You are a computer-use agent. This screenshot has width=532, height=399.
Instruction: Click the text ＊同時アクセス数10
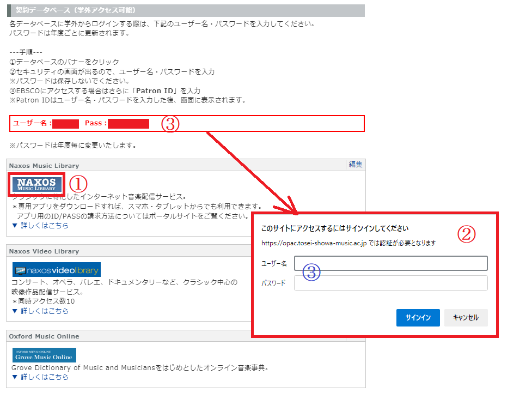coord(43,301)
